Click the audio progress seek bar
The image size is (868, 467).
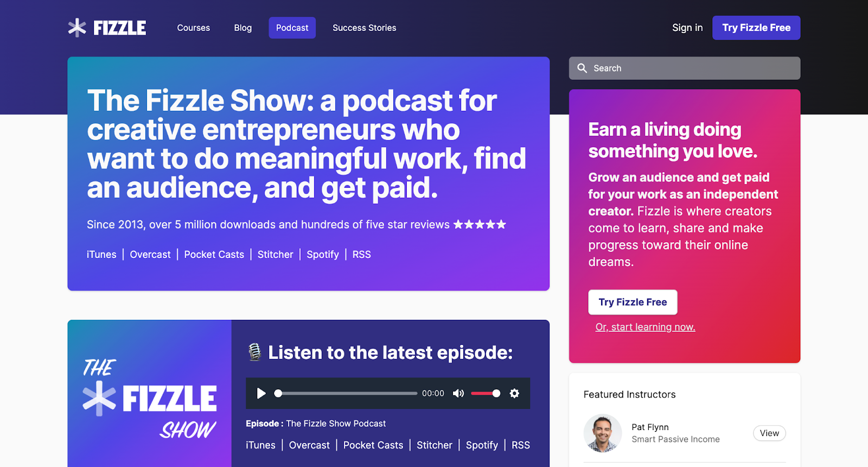[346, 393]
